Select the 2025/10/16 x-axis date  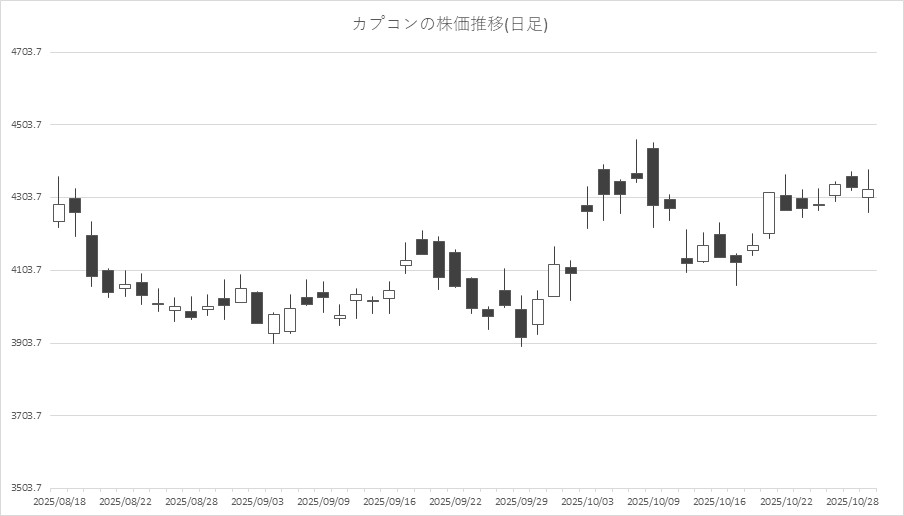point(720,501)
